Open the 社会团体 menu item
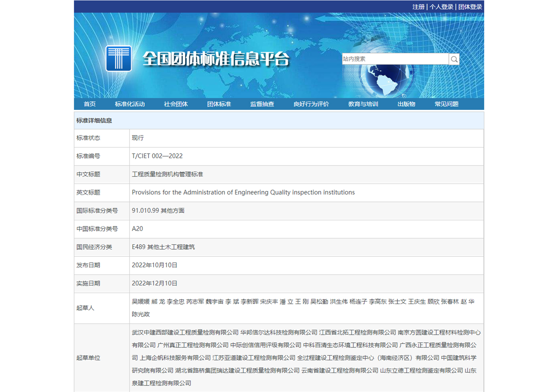 tap(176, 104)
